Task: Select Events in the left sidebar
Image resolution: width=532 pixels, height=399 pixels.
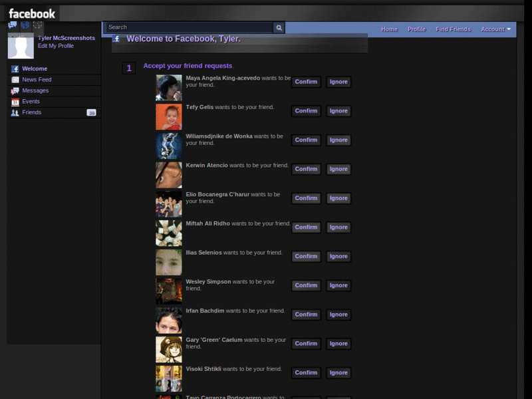Action: (55, 102)
